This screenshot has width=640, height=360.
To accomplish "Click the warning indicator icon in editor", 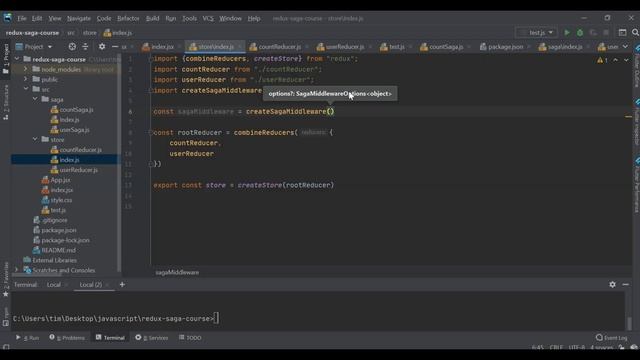I will click(602, 60).
